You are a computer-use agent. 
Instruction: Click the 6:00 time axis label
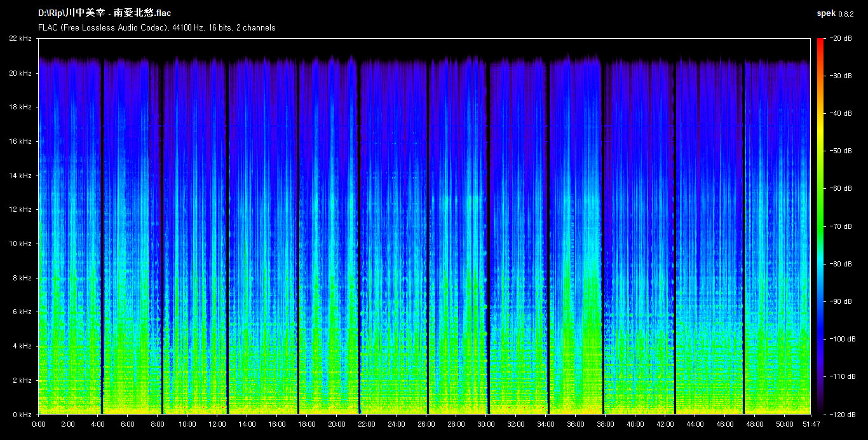point(128,424)
